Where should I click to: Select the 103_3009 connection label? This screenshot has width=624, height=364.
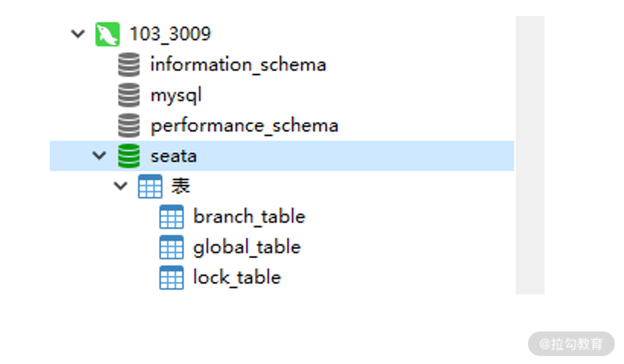[170, 34]
